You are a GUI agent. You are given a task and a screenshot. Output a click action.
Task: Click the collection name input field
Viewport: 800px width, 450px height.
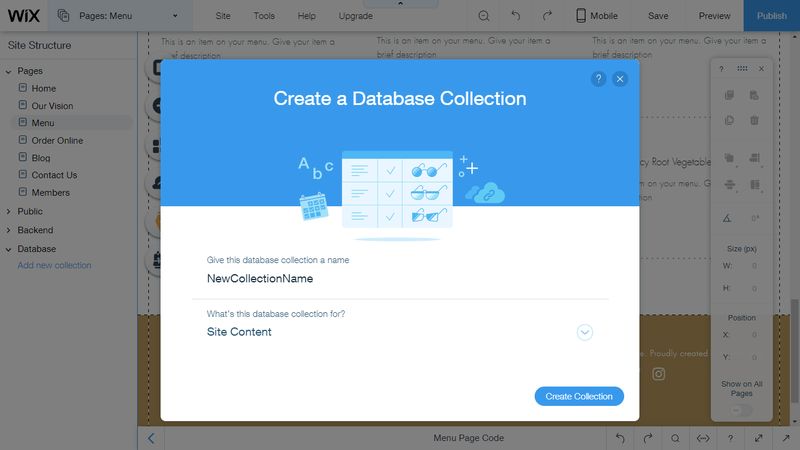(x=400, y=279)
